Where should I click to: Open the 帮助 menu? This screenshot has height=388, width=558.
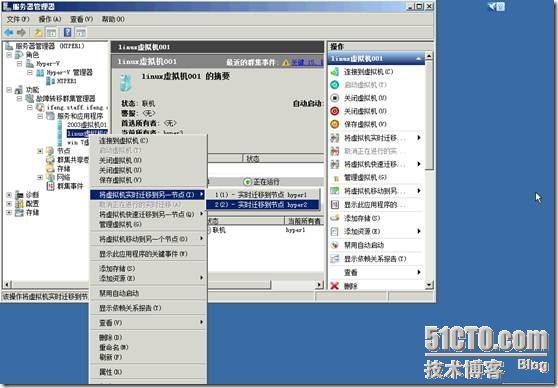click(113, 19)
